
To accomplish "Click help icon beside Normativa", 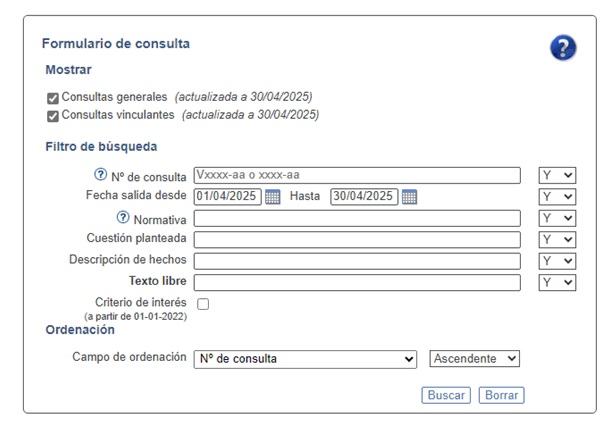I will [x=123, y=218].
